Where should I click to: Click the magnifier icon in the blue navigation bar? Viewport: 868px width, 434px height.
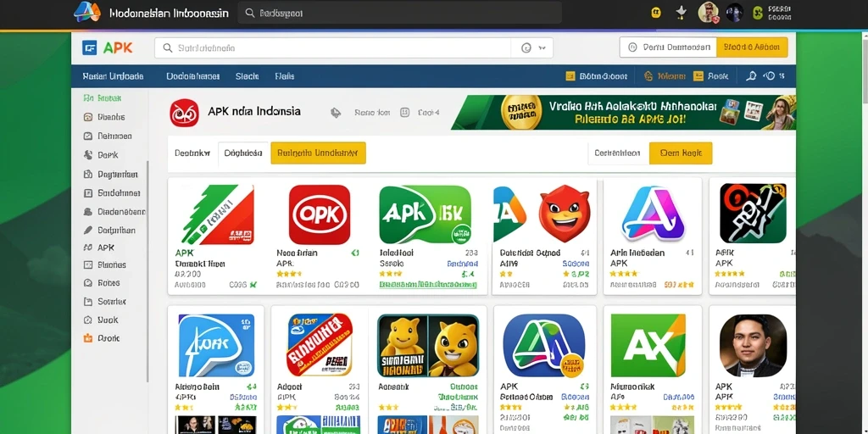751,76
